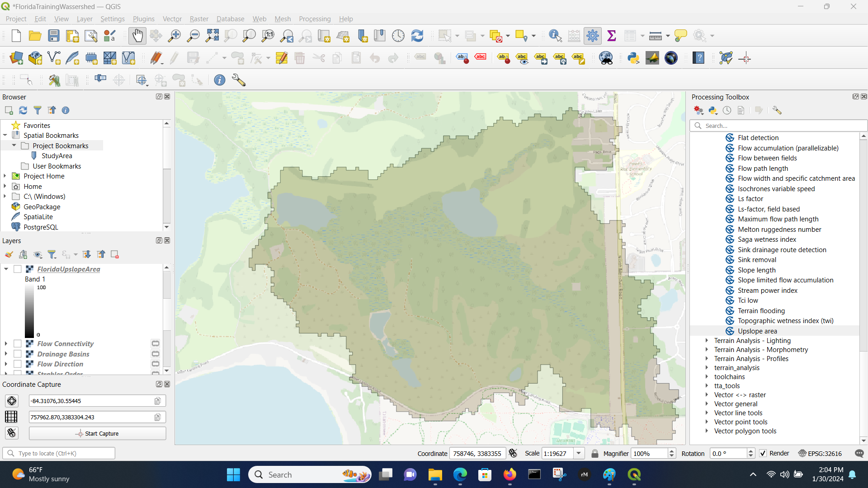The image size is (868, 488).
Task: Select the Pan Map hand tool
Action: tap(137, 36)
